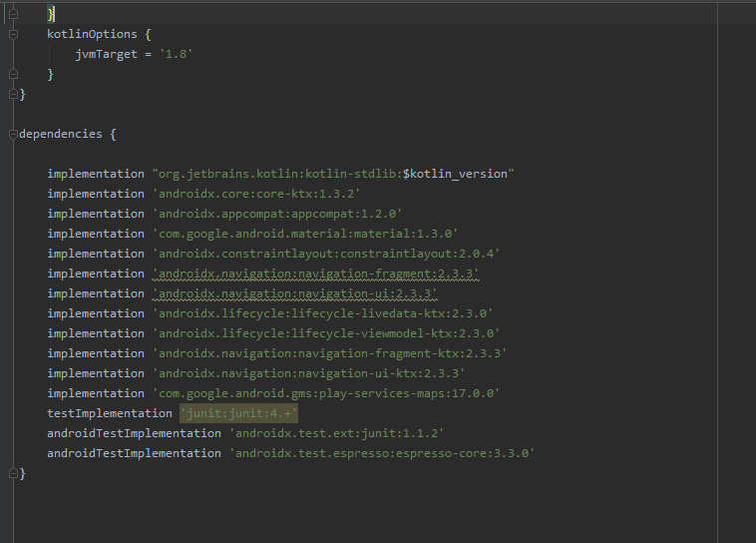Place cursor after the highlighted yellow closing brace

[x=55, y=15]
